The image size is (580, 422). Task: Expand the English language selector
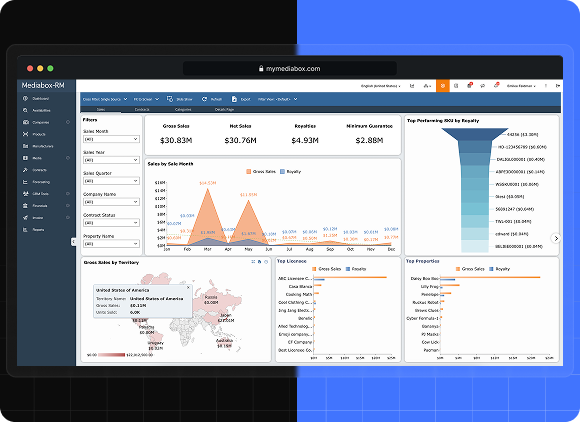[x=381, y=86]
